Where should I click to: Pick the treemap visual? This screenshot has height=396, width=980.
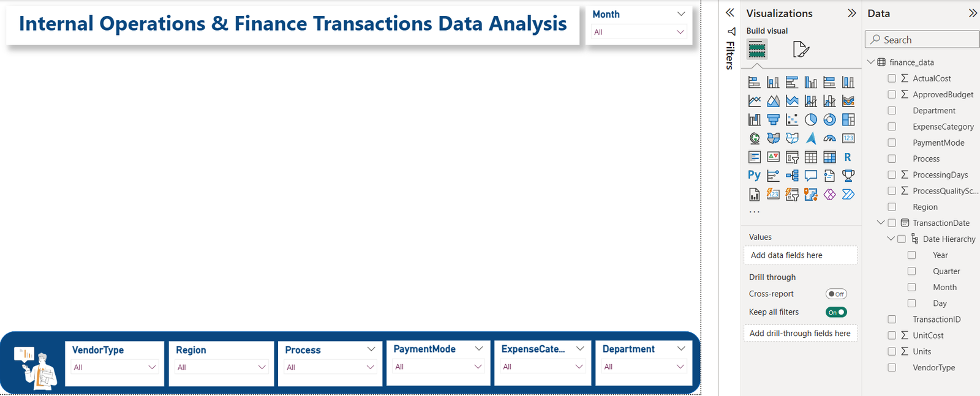click(x=848, y=120)
